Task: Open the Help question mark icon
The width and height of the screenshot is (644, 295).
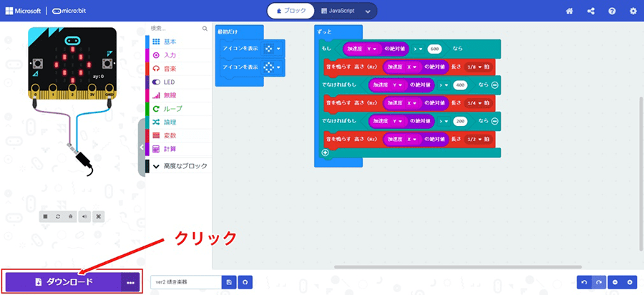Action: click(x=612, y=11)
